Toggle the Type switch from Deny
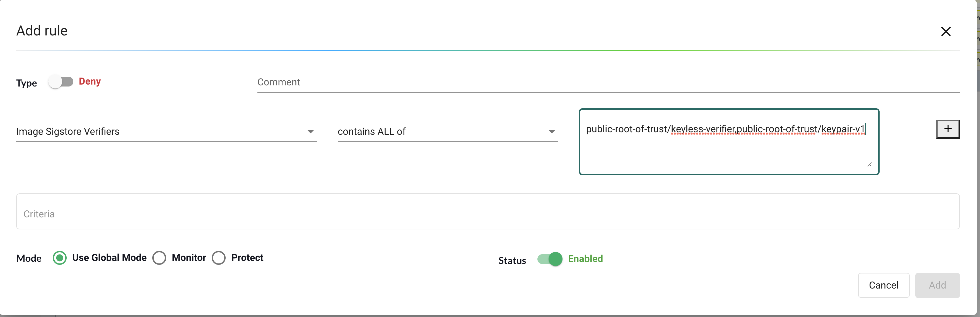Viewport: 980px width, 317px height. pos(61,82)
